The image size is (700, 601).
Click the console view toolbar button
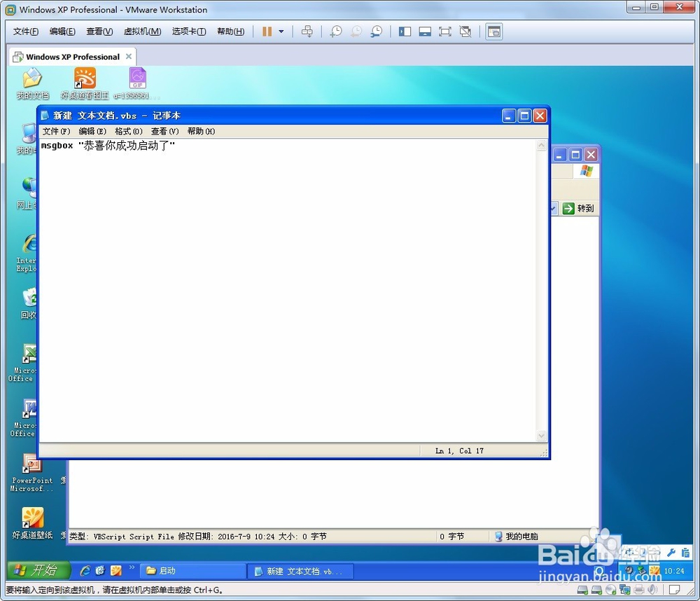point(493,32)
